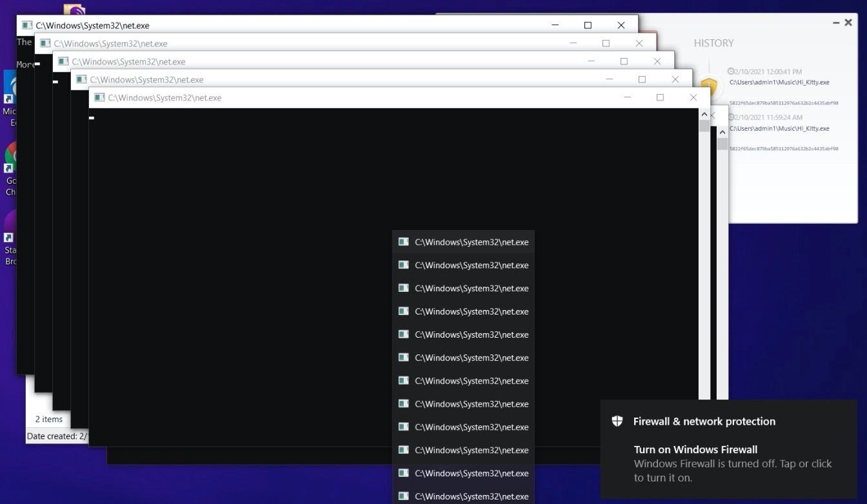Minimize the History panel
Image resolution: width=867 pixels, height=504 pixels.
835,23
